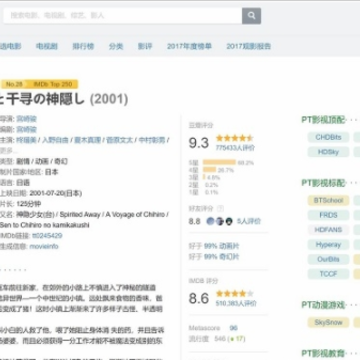Open cast member 菅原文太 link

click(x=119, y=140)
